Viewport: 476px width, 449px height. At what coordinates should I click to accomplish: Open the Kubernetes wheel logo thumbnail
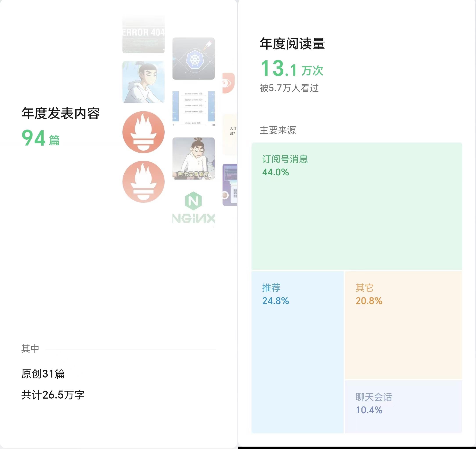click(x=193, y=58)
